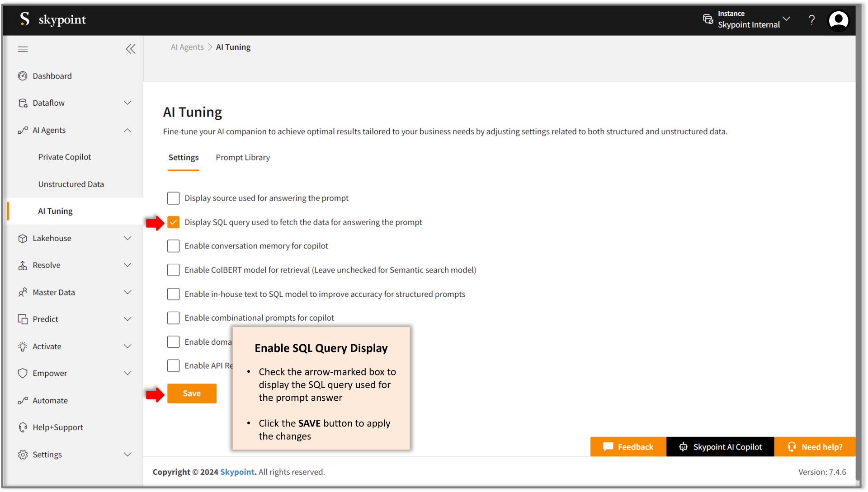The width and height of the screenshot is (868, 492).
Task: Click the Dashboard icon in sidebar
Action: (x=22, y=75)
